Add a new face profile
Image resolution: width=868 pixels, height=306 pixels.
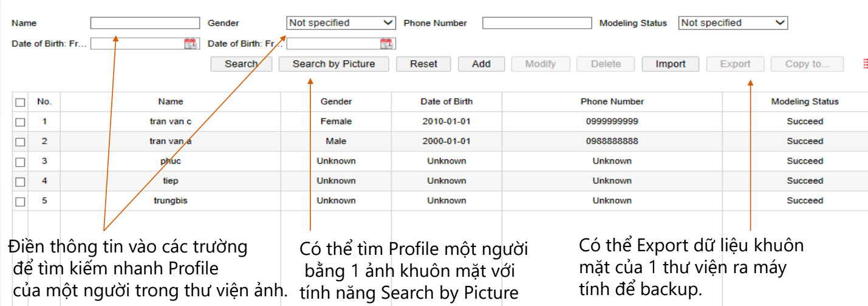481,64
